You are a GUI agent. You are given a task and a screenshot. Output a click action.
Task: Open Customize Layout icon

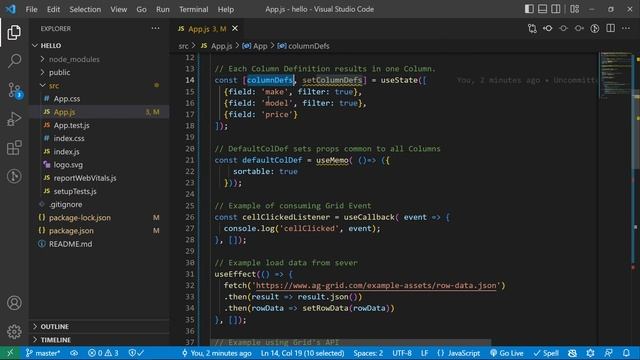575,9
